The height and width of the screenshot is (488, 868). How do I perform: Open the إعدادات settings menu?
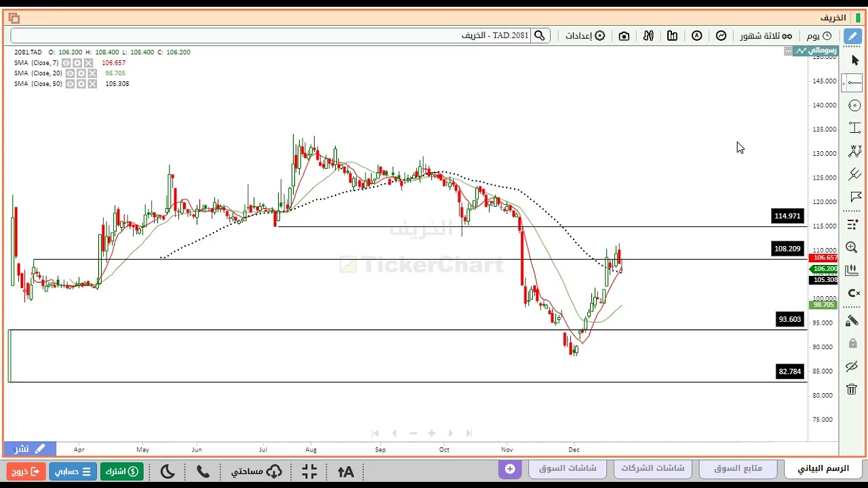[585, 35]
